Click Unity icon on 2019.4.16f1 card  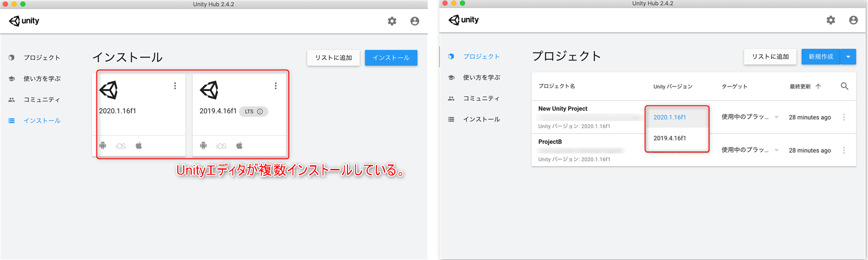click(209, 90)
